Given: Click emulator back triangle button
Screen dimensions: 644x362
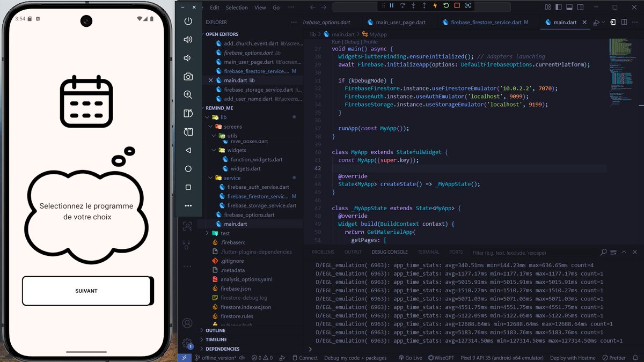Looking at the screenshot, I should [188, 150].
